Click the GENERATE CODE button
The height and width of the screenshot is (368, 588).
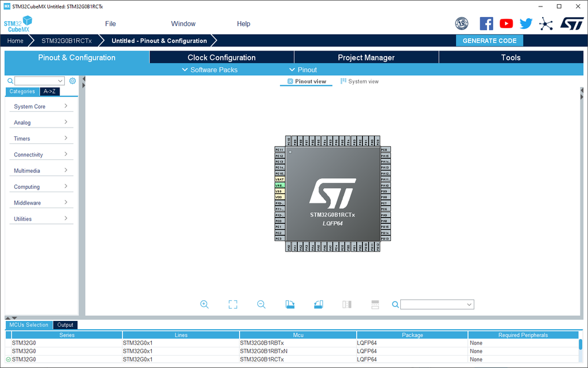(x=489, y=41)
